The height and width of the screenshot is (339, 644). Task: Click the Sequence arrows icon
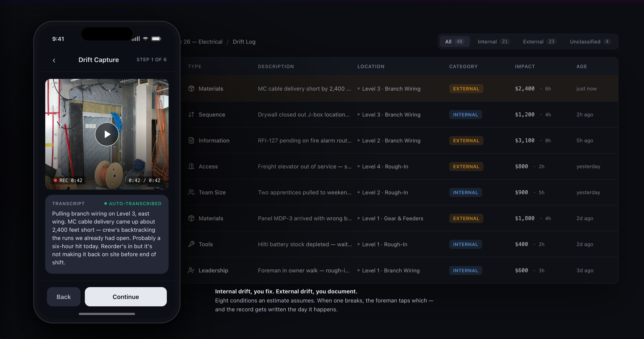pyautogui.click(x=191, y=115)
